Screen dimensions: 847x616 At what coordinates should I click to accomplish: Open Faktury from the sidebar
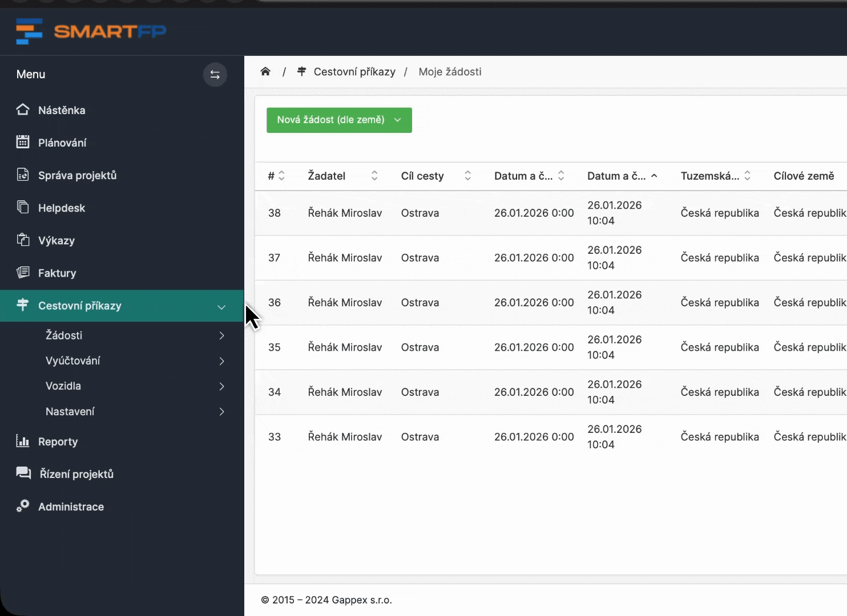coord(57,273)
